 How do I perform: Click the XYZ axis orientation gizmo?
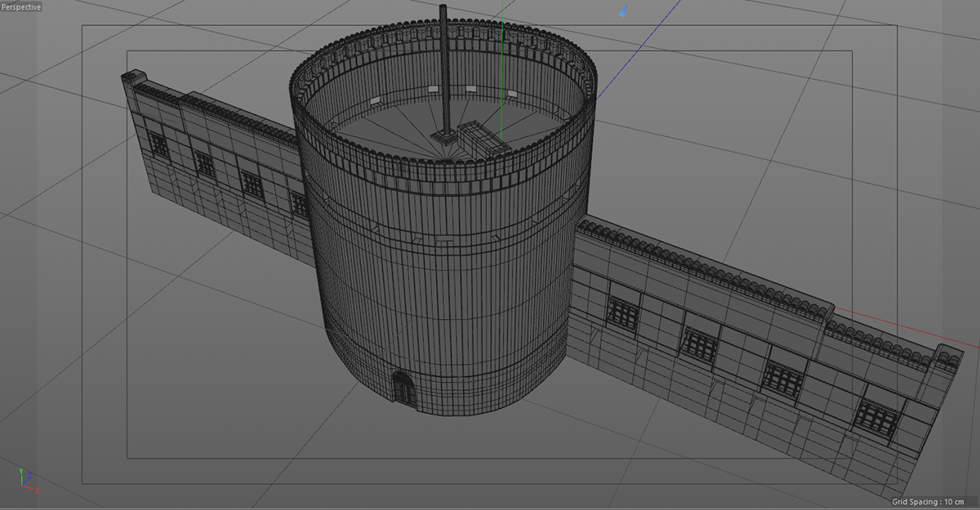(x=25, y=481)
